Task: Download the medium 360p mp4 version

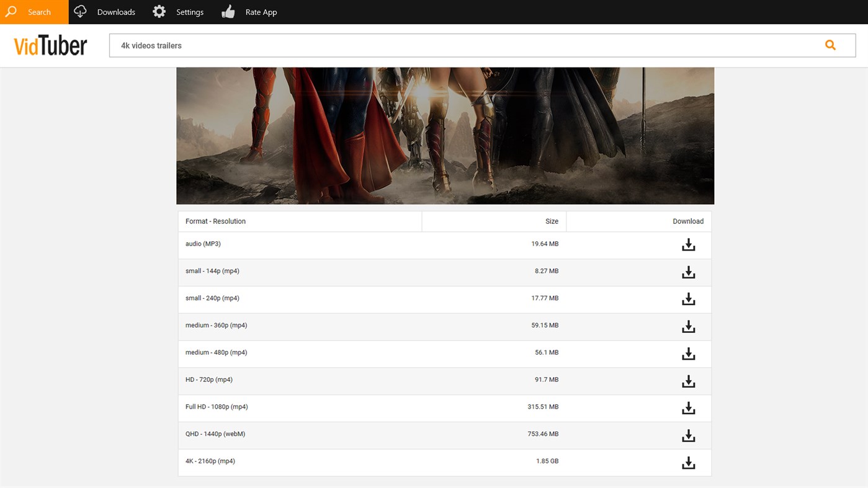Action: coord(688,326)
